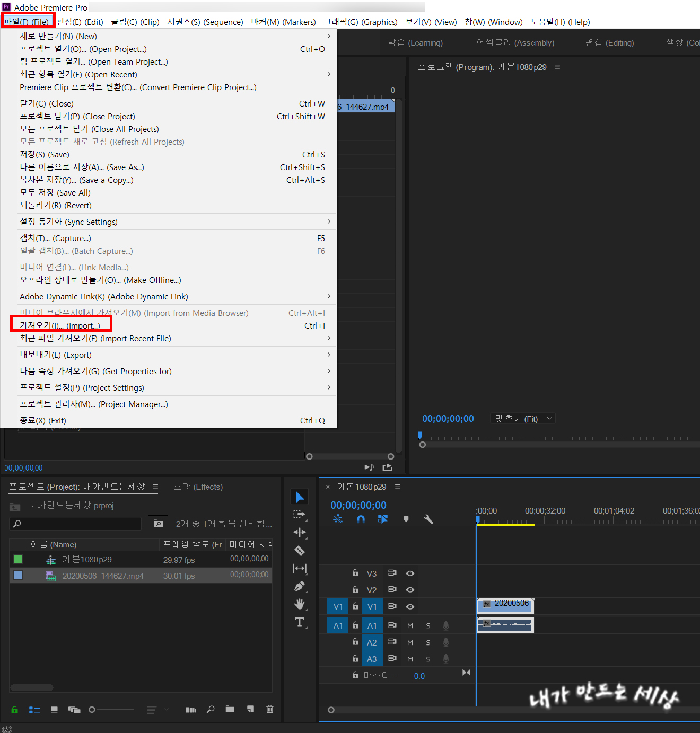Choose Open Project menu item
Viewport: 700px width, 733px height.
169,49
